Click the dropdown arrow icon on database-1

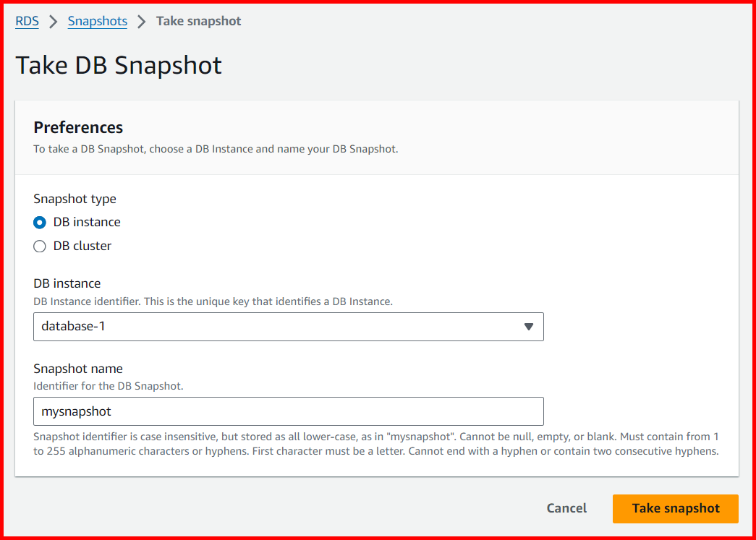click(x=528, y=327)
